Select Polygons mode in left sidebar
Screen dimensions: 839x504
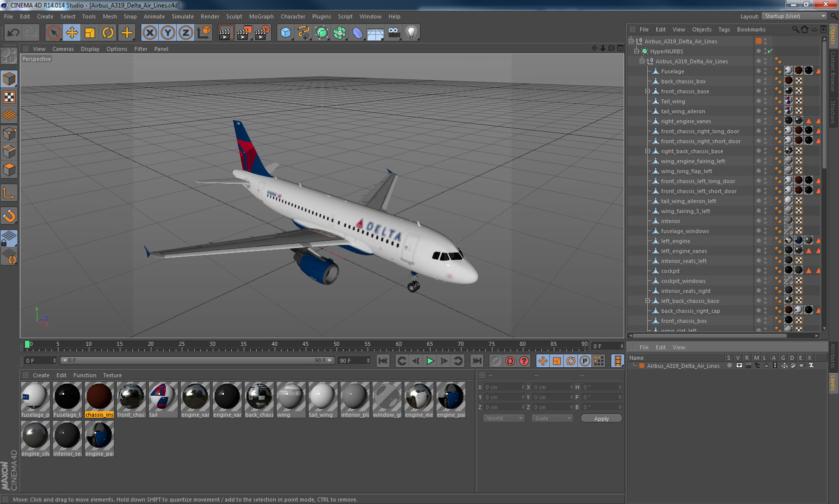click(x=9, y=170)
